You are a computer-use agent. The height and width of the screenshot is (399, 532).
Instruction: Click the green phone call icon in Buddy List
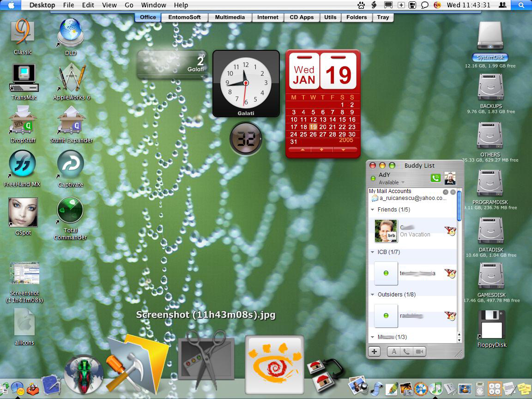pyautogui.click(x=435, y=178)
